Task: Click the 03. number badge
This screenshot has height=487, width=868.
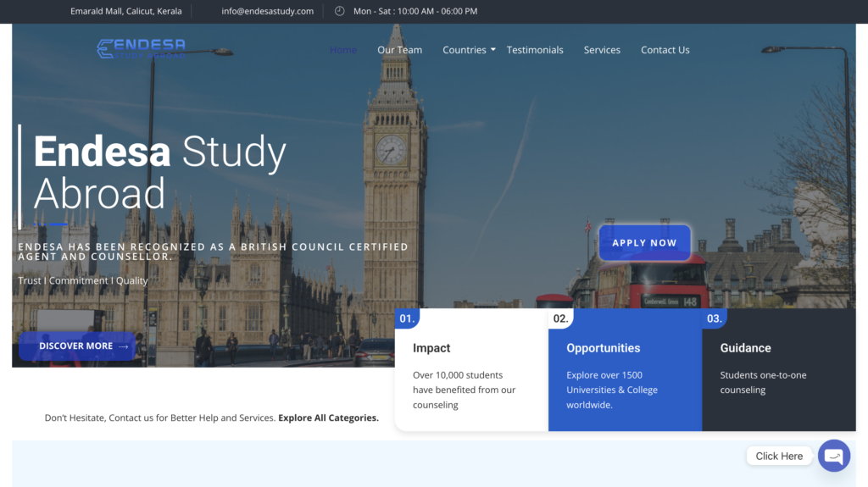Action: [715, 318]
